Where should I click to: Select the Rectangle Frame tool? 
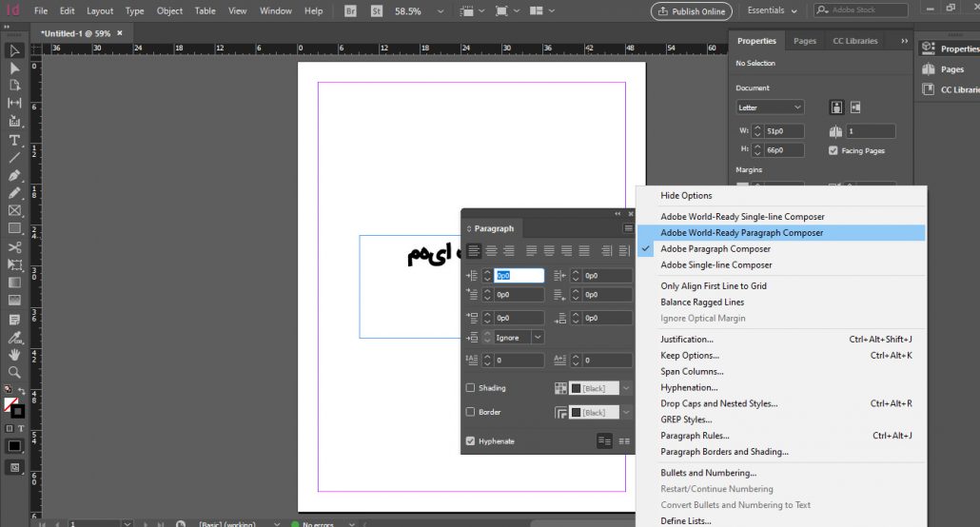click(x=14, y=210)
